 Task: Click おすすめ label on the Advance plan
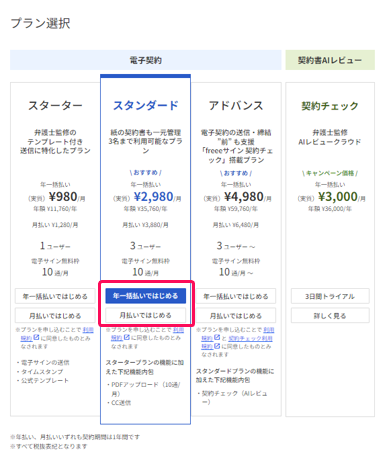pyautogui.click(x=236, y=173)
